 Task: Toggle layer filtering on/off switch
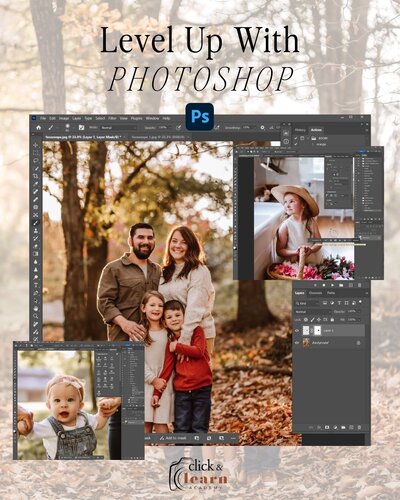[361, 302]
